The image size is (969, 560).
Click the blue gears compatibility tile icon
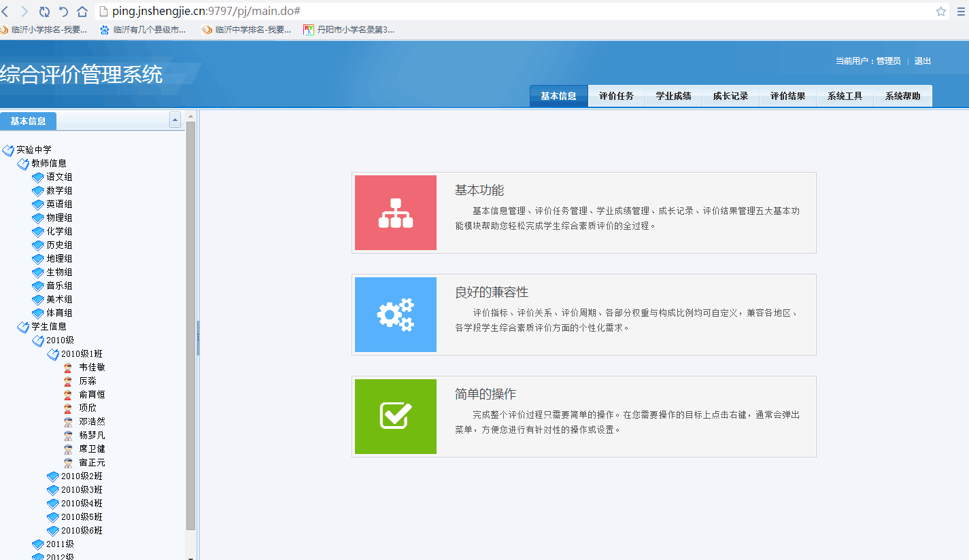(396, 315)
